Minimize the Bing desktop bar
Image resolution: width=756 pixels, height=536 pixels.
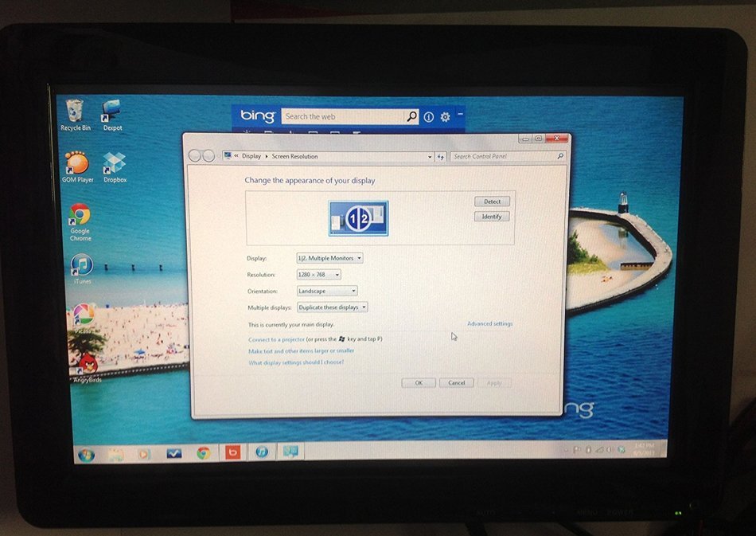(x=460, y=114)
